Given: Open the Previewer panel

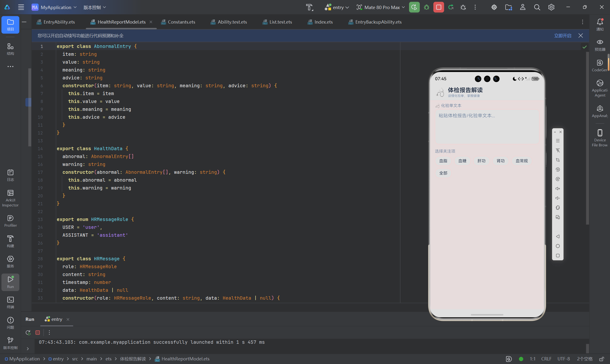Looking at the screenshot, I should click(x=600, y=45).
